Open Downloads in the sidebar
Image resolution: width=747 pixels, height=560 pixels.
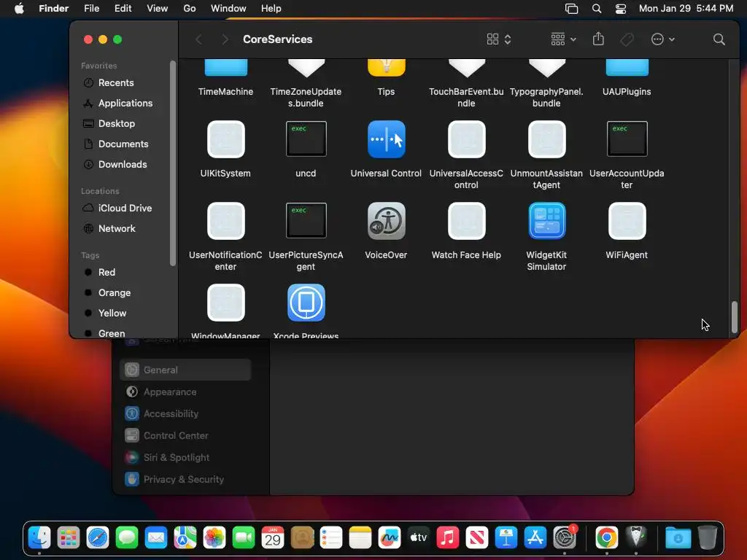coord(122,165)
